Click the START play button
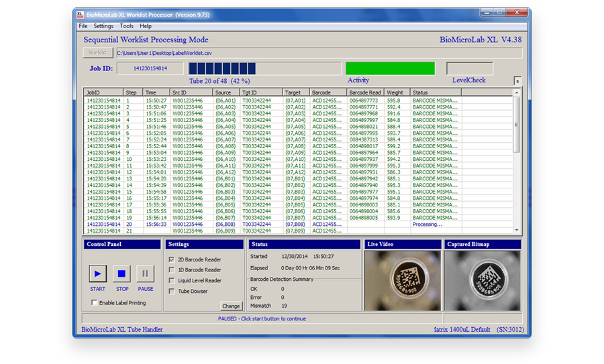604x364 pixels. pyautogui.click(x=98, y=274)
